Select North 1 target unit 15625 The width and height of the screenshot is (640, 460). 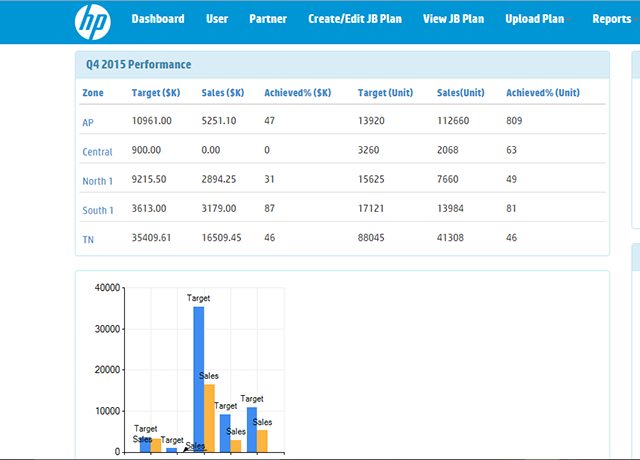(371, 180)
